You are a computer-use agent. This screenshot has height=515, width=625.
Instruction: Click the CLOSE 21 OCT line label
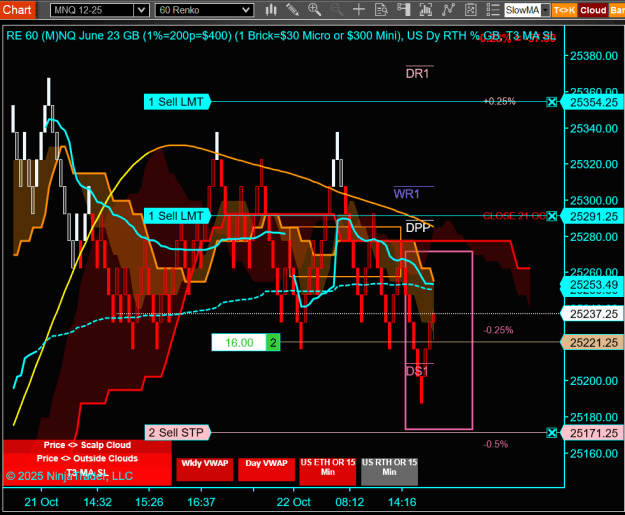(x=515, y=216)
